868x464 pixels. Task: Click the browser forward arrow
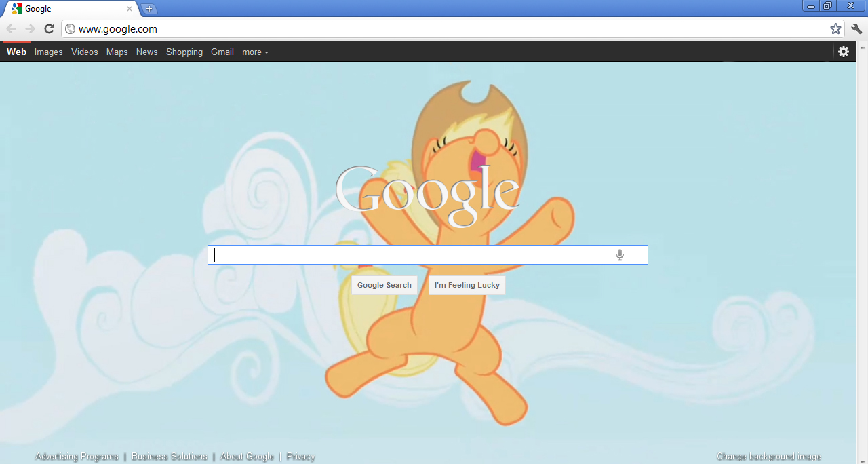point(30,28)
